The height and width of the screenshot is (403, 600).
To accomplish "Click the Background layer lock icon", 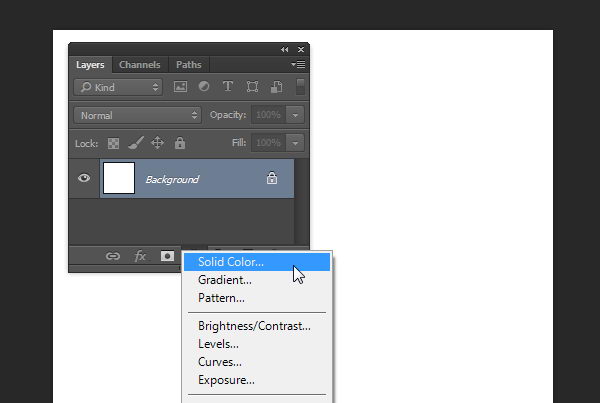I will pyautogui.click(x=272, y=178).
